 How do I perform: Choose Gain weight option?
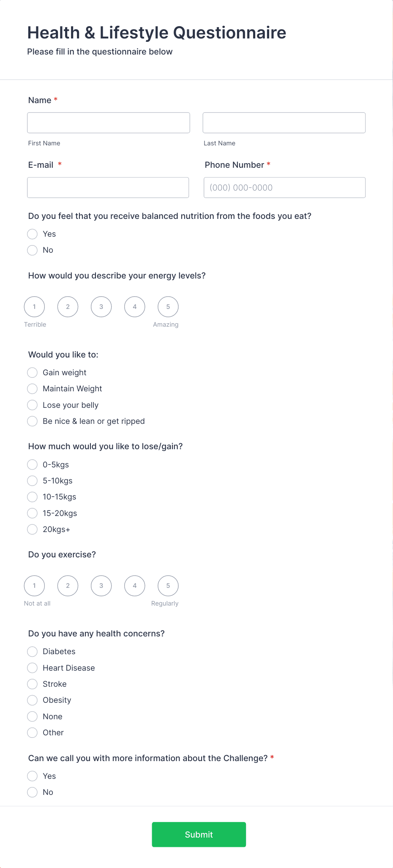[32, 372]
